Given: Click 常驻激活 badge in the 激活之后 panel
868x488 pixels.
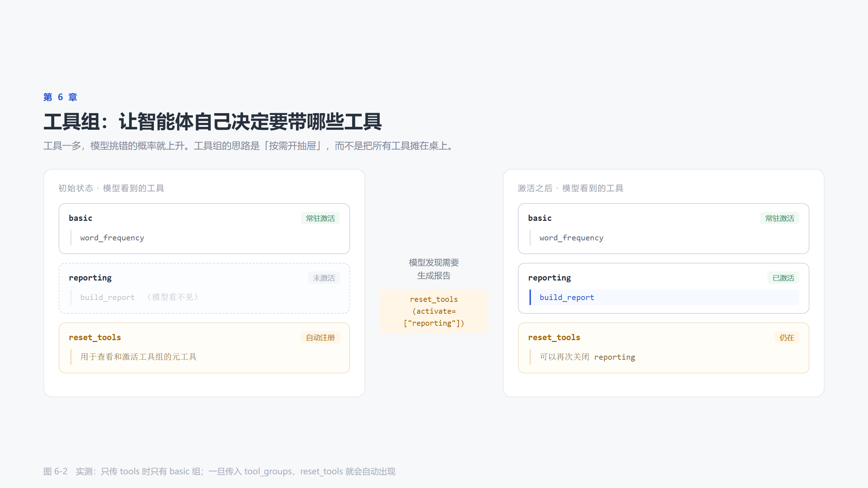Looking at the screenshot, I should click(x=780, y=218).
